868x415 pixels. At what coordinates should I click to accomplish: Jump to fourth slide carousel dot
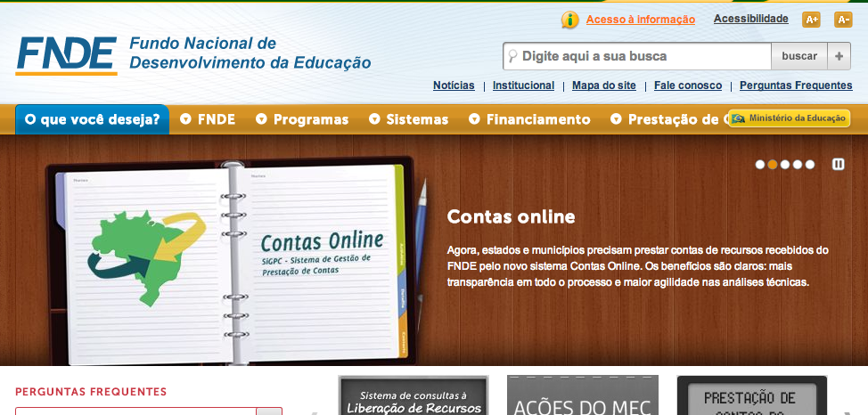coord(797,165)
